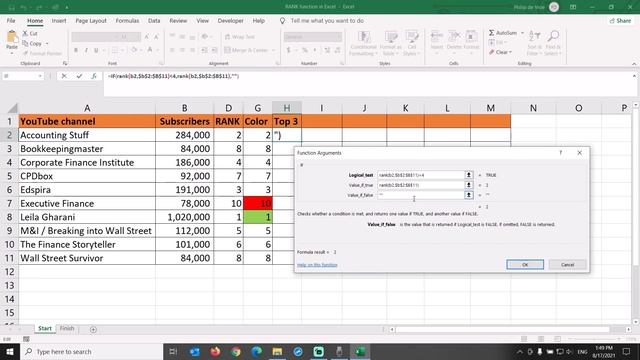The height and width of the screenshot is (360, 640).
Task: Switch to the Formulas tab
Action: [127, 21]
